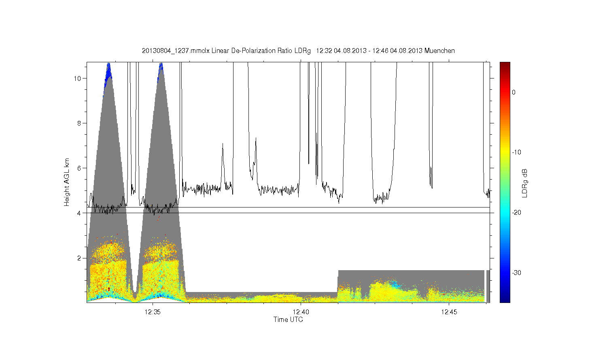Click the colorbar value -20
The height and width of the screenshot is (364, 607).
click(x=516, y=212)
